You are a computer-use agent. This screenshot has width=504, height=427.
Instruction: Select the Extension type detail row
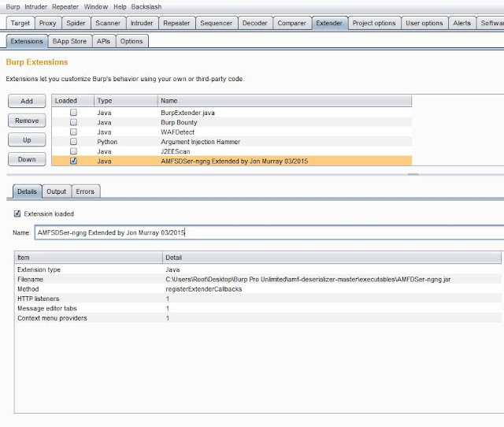258,269
